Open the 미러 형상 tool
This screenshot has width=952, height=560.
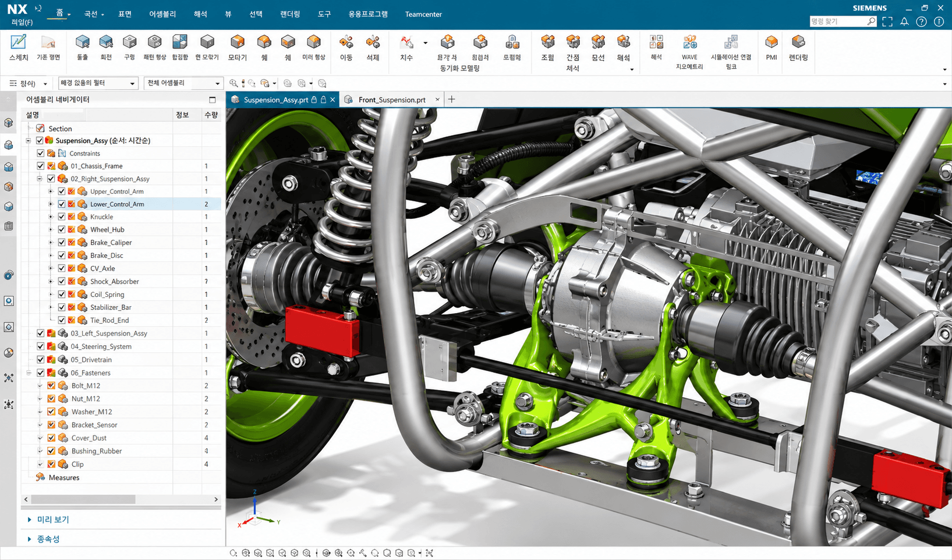point(314,47)
